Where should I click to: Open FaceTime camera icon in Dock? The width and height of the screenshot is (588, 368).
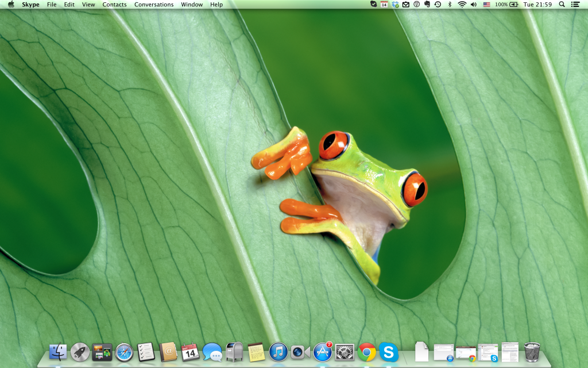pos(300,352)
